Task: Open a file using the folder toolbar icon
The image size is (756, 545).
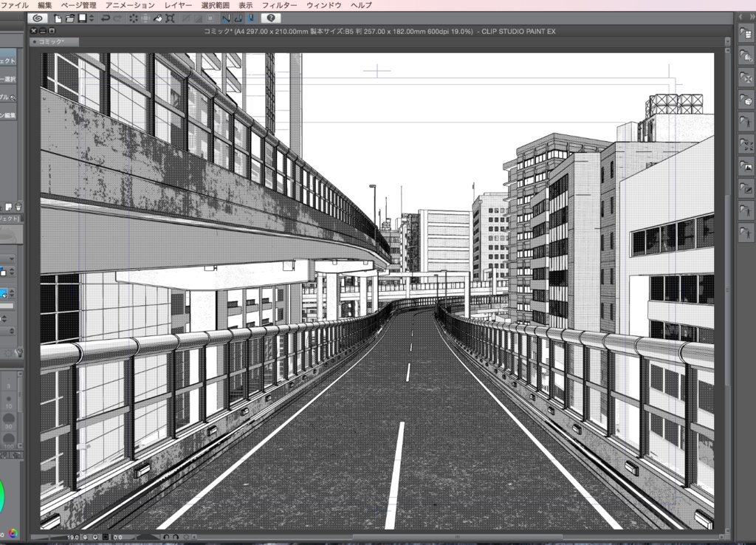Action: click(70, 18)
